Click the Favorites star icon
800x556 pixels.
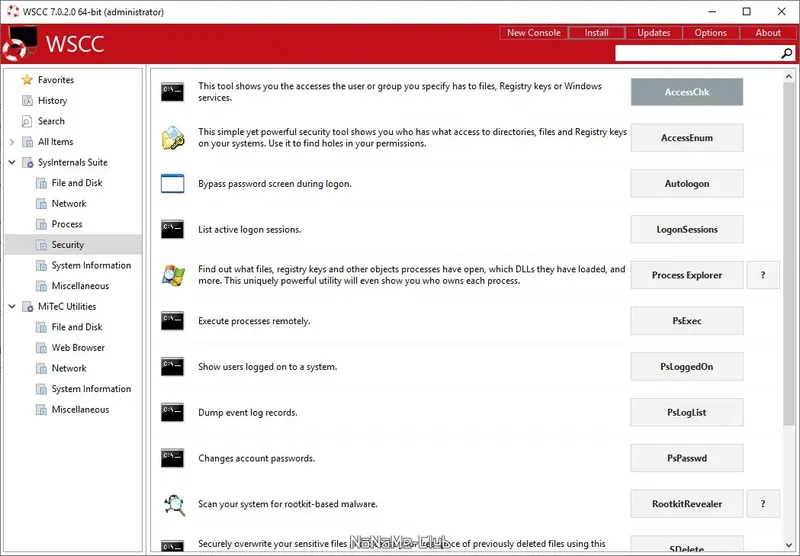point(27,80)
